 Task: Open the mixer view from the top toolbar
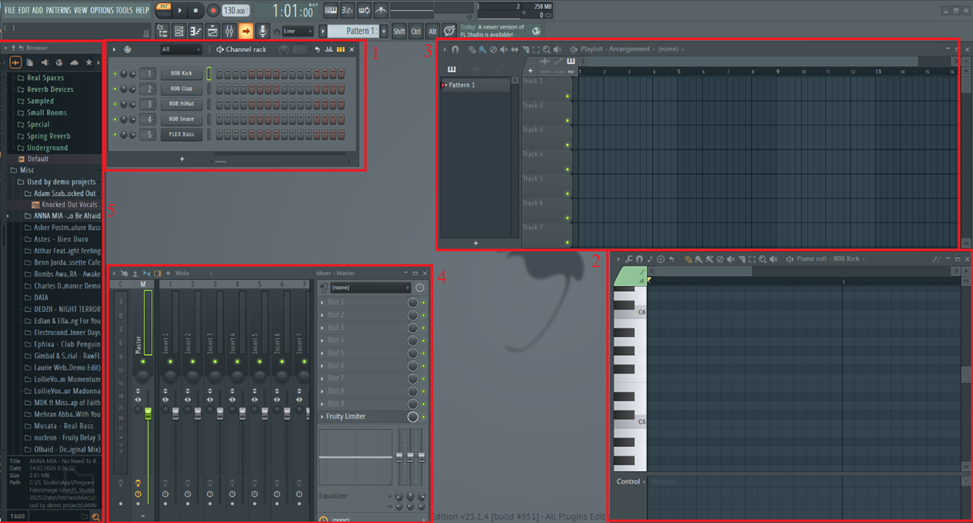(x=229, y=31)
